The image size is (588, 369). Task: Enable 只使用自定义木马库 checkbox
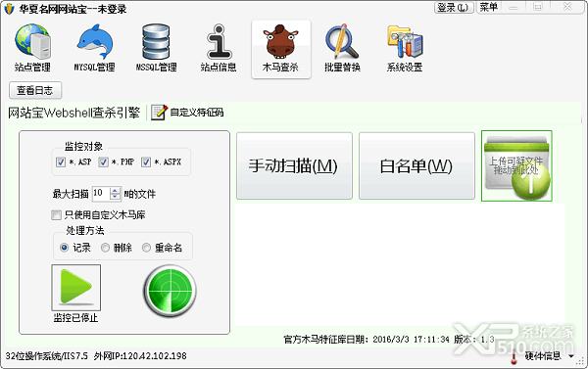pos(56,215)
